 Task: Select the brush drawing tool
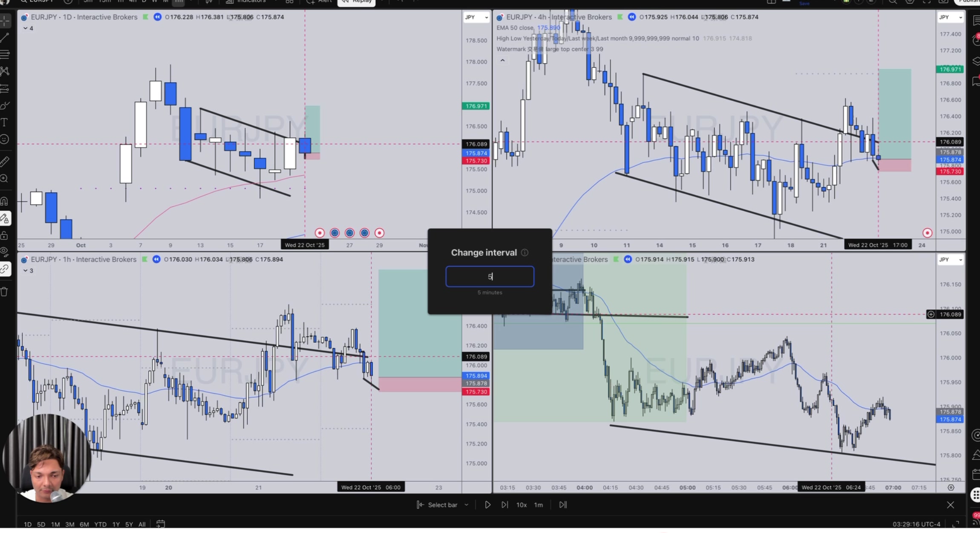(x=5, y=106)
